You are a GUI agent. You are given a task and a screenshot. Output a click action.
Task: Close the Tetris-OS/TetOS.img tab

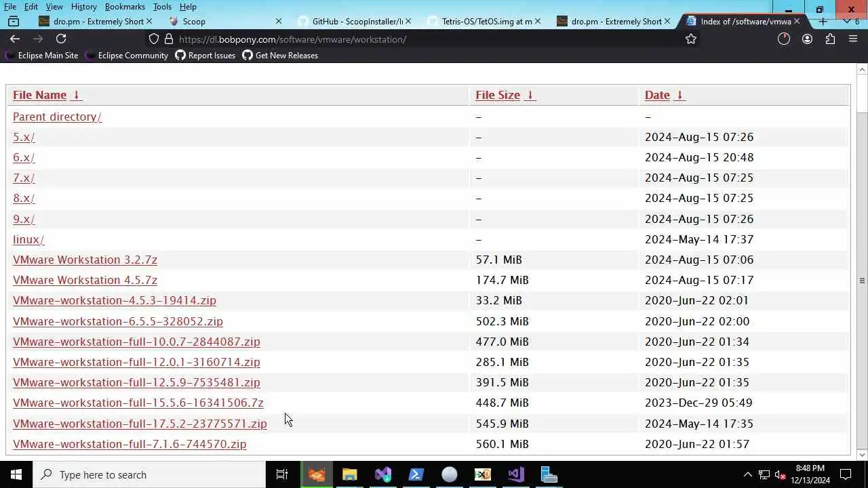(538, 21)
